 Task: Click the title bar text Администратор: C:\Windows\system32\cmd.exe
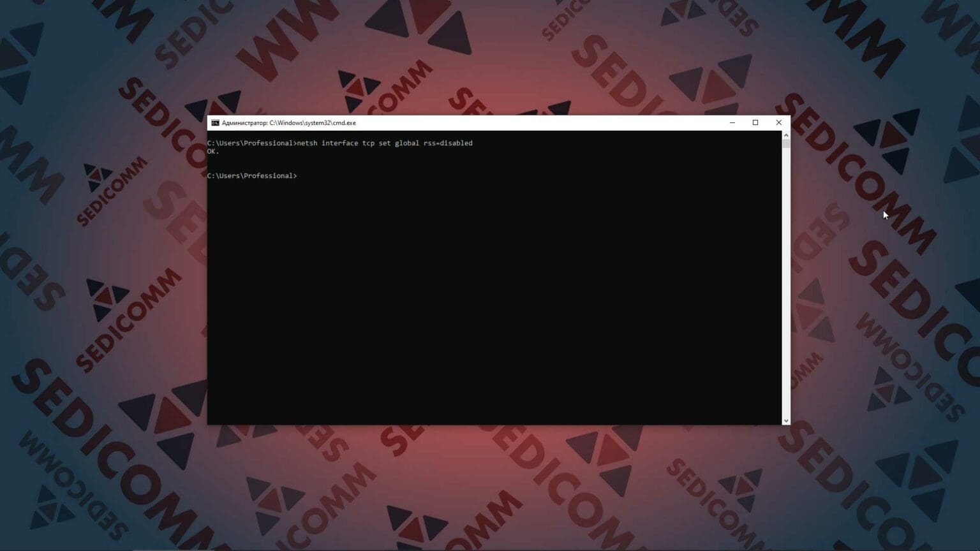pos(288,122)
